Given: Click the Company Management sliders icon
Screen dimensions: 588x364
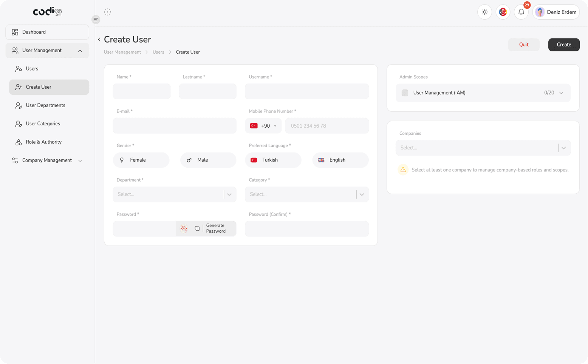Looking at the screenshot, I should (15, 160).
